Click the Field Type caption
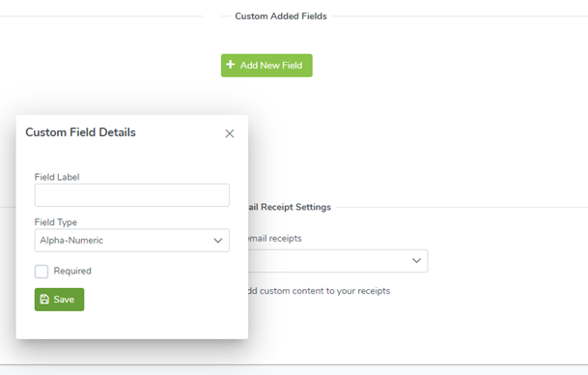This screenshot has height=375, width=588. pyautogui.click(x=56, y=222)
